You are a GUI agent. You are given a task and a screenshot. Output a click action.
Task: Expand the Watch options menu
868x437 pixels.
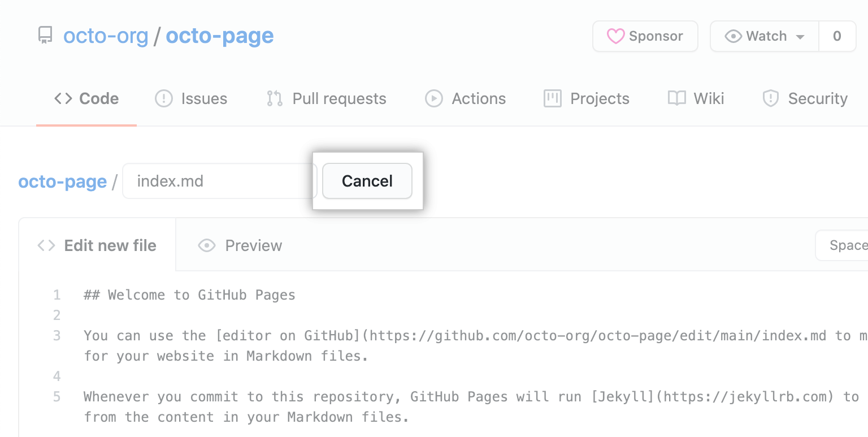(801, 36)
